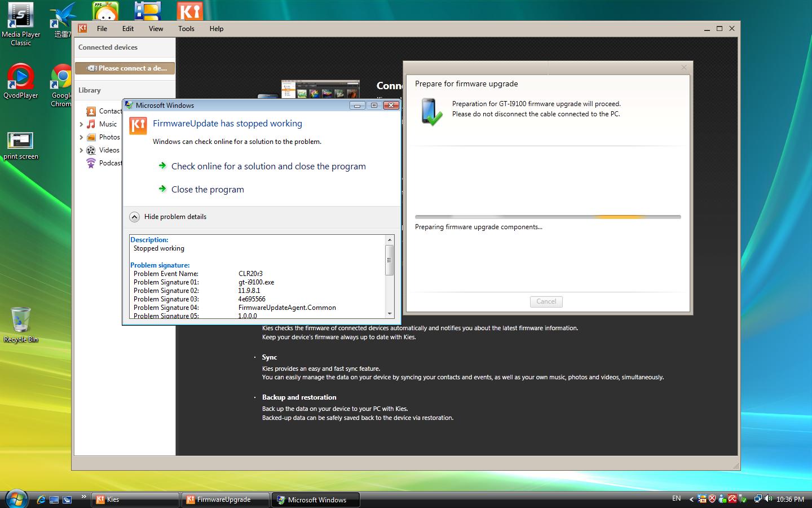
Task: Open the Tools menu
Action: (x=186, y=29)
